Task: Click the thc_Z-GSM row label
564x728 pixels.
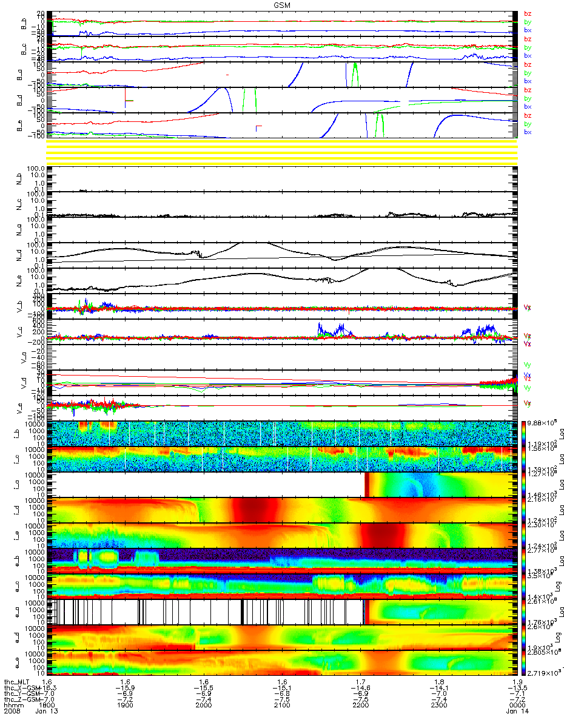Action: [22, 699]
